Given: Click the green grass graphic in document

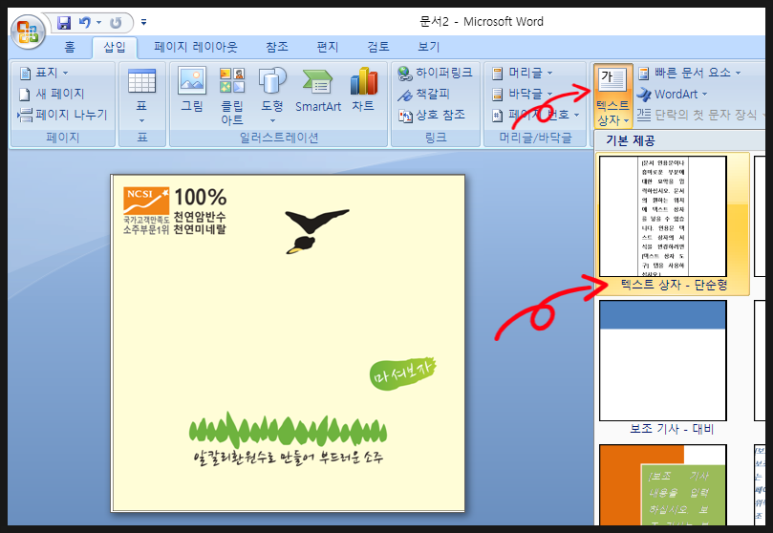Looking at the screenshot, I should pyautogui.click(x=288, y=430).
